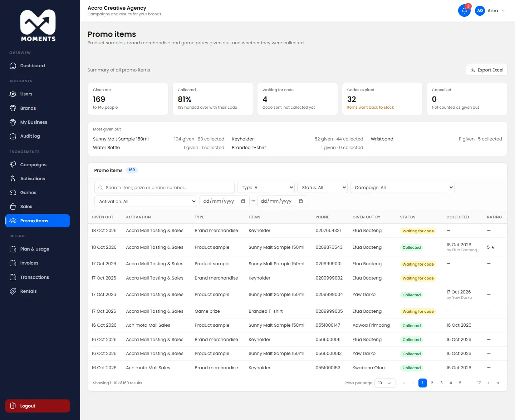The image size is (515, 420).
Task: Open the Brands sidebar icon
Action: (x=13, y=108)
